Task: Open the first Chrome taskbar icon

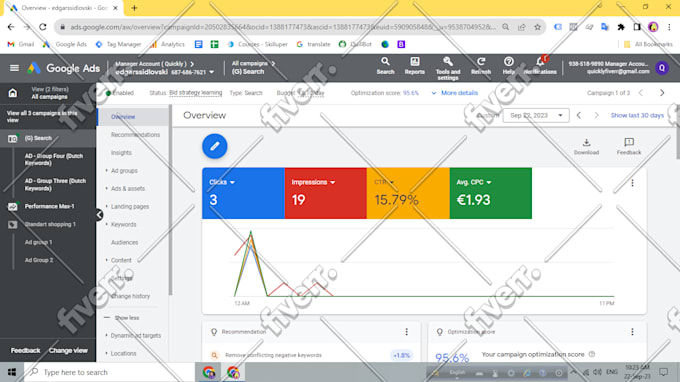Action: [209, 372]
